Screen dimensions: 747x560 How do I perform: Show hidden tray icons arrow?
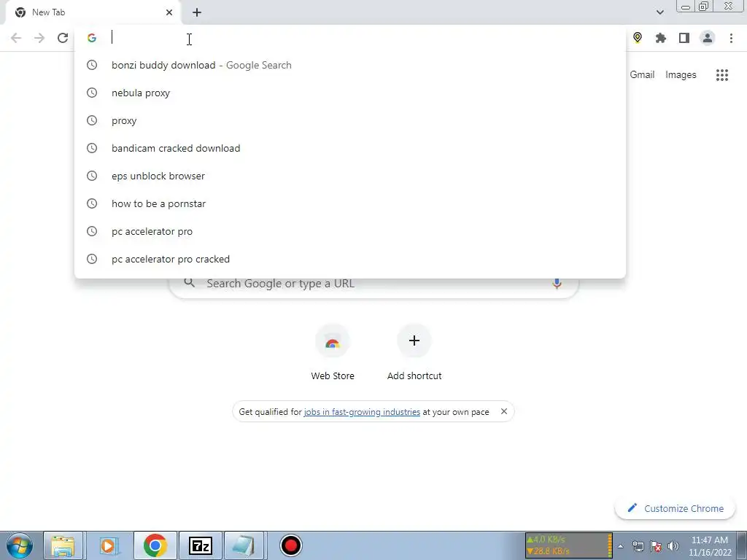620,546
